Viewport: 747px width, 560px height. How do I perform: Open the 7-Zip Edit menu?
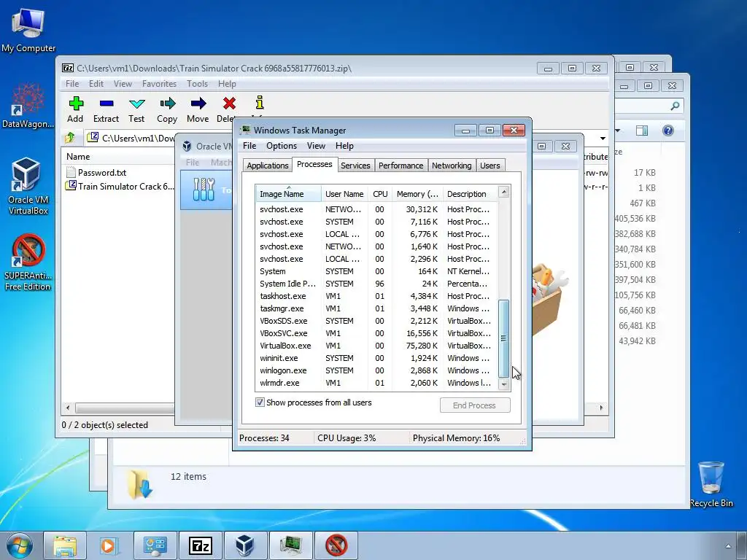click(96, 84)
